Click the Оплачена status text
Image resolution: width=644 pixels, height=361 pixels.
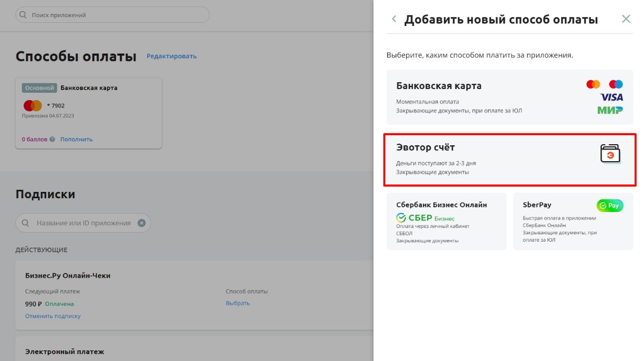point(59,304)
